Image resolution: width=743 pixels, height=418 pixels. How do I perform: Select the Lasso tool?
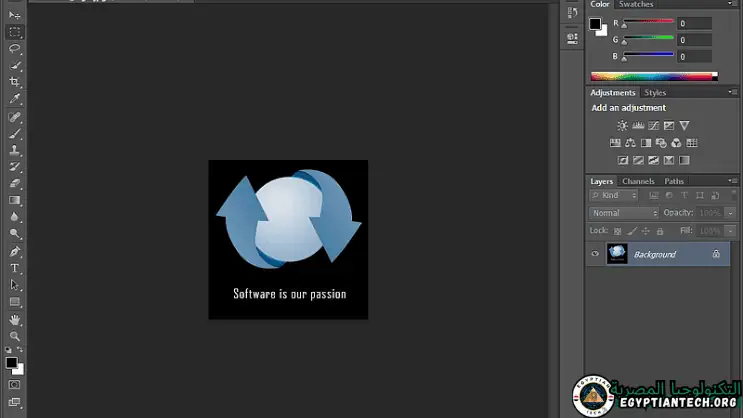[x=15, y=48]
